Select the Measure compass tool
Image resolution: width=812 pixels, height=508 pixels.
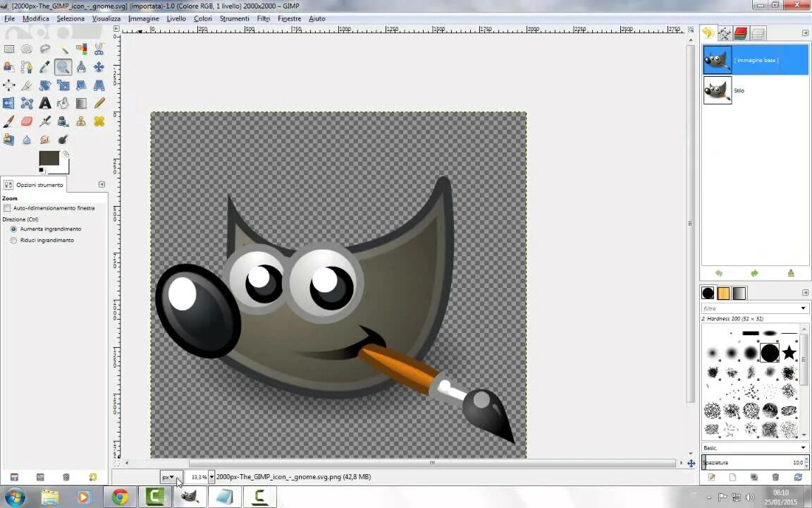81,67
